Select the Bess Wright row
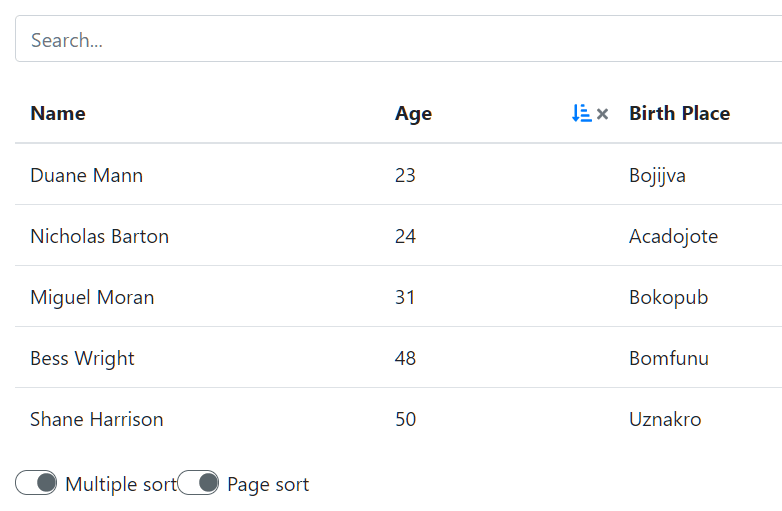This screenshot has width=782, height=511. (398, 357)
